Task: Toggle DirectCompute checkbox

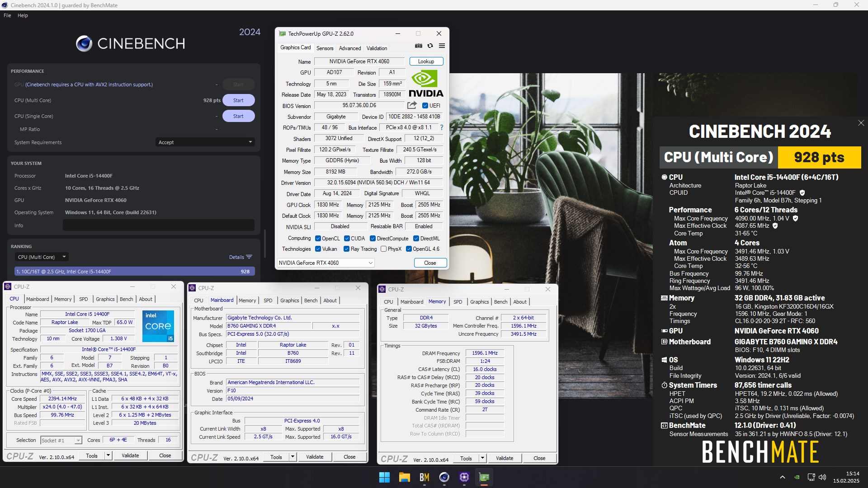Action: [x=373, y=239]
